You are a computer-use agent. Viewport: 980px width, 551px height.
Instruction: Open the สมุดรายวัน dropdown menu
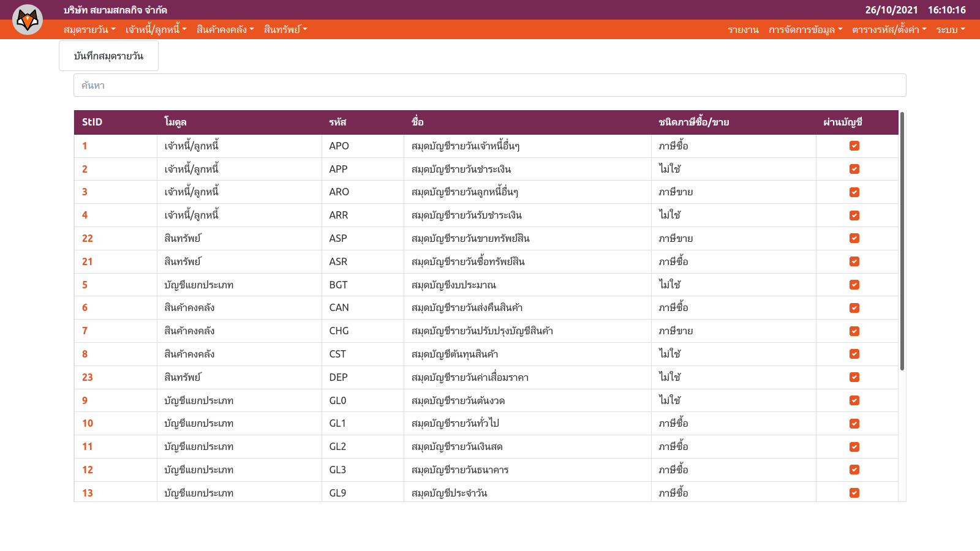(x=89, y=29)
